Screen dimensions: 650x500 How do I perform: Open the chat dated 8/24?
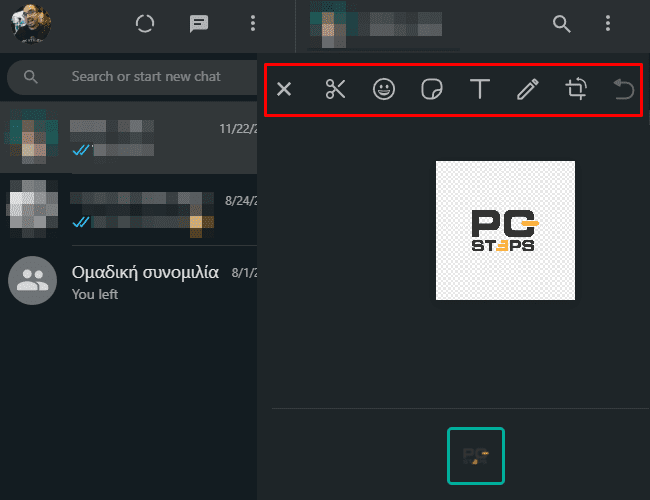click(129, 209)
